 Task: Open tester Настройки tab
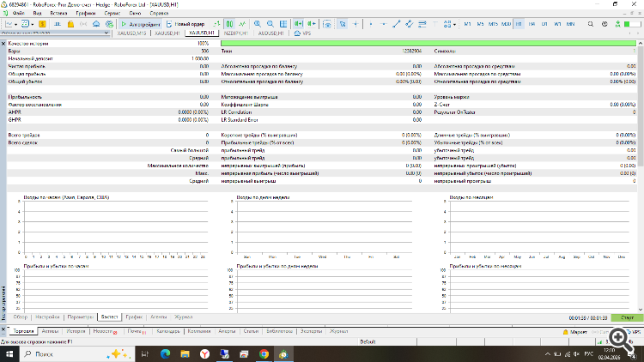[47, 317]
